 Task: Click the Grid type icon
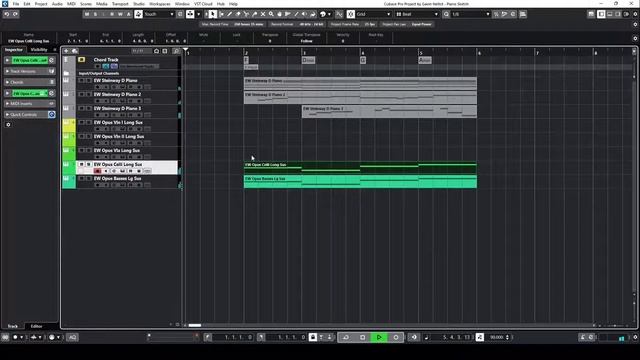pos(399,14)
